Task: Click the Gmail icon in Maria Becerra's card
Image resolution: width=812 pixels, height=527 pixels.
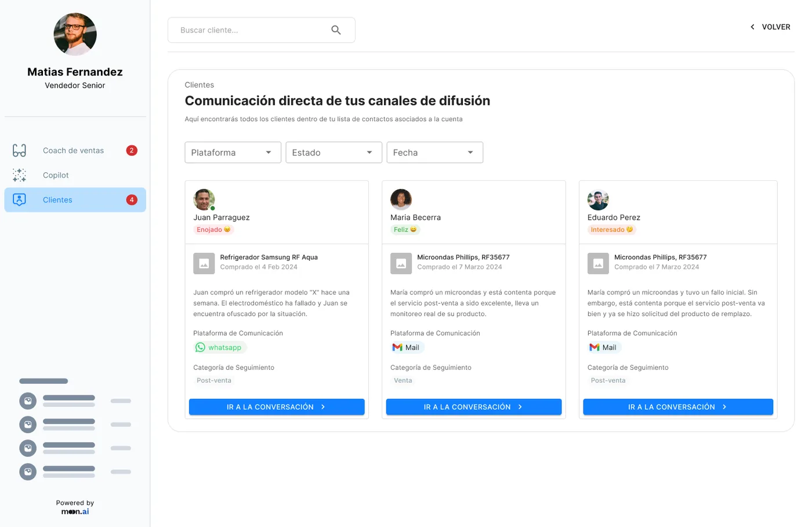Action: tap(397, 347)
